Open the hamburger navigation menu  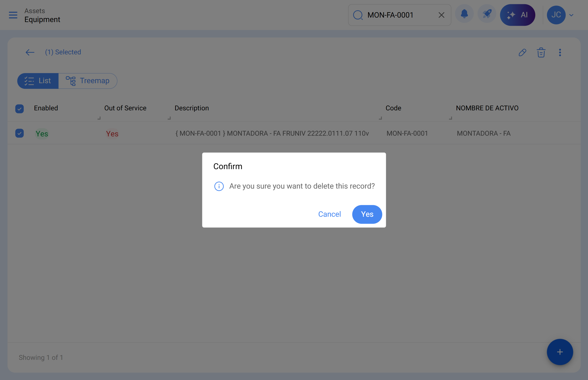[x=13, y=15]
